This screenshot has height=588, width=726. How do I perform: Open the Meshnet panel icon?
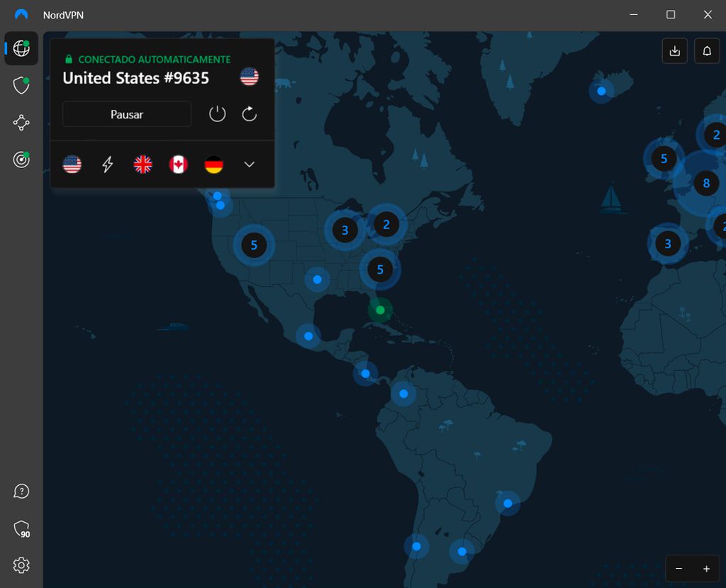[21, 122]
